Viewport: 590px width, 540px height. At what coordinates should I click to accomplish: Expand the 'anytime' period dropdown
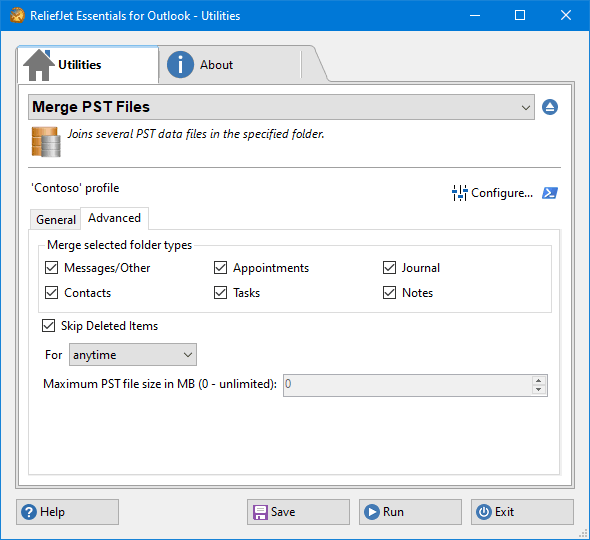pyautogui.click(x=133, y=354)
